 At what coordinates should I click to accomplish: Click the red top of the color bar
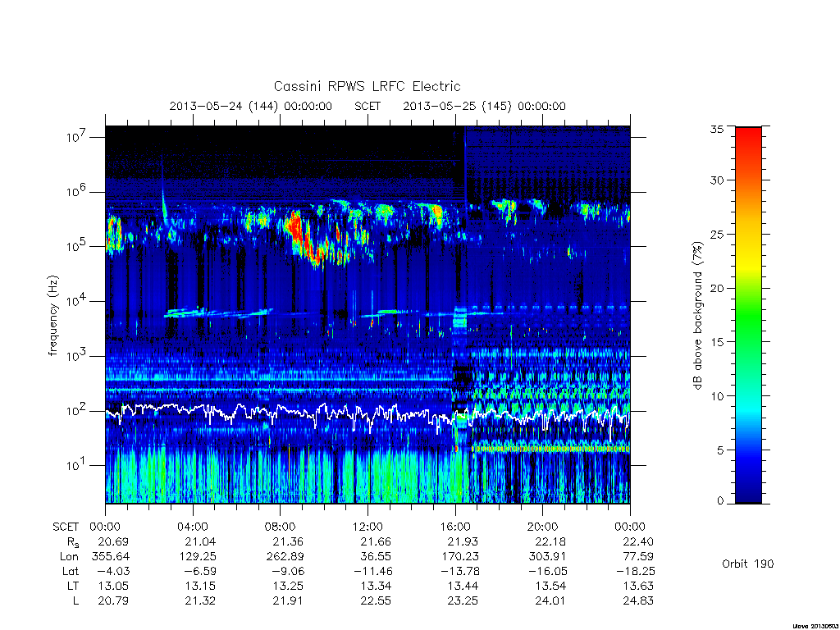tap(748, 140)
